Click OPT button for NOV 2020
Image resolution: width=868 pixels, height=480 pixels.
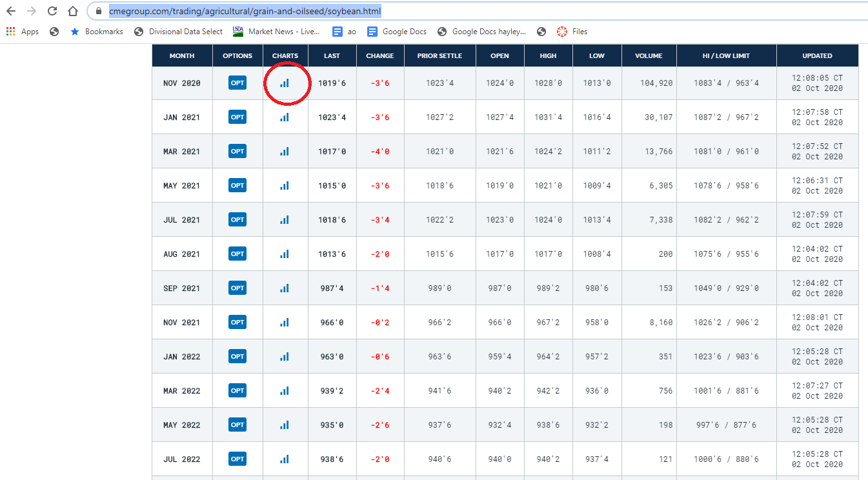pos(237,83)
